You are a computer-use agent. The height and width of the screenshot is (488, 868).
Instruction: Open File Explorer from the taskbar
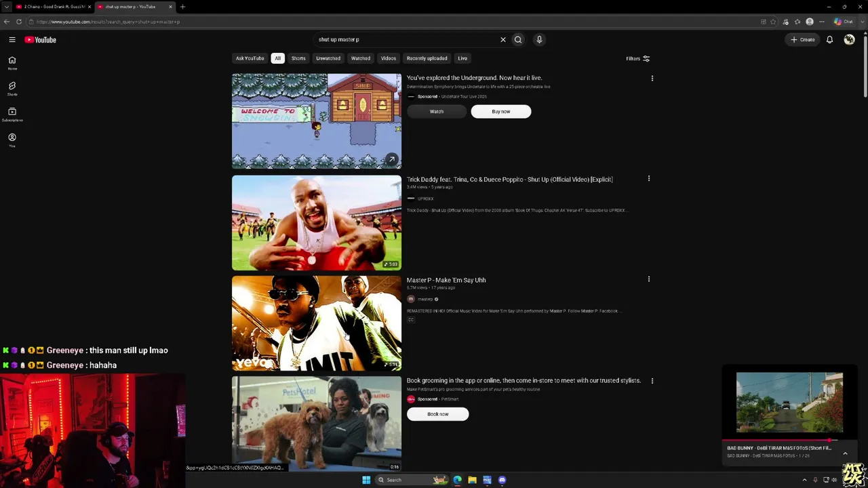[x=472, y=480]
